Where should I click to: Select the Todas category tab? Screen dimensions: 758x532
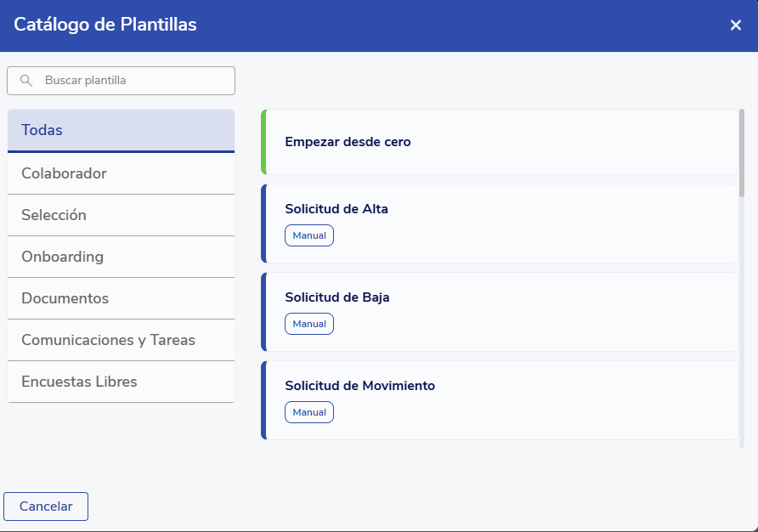click(121, 131)
